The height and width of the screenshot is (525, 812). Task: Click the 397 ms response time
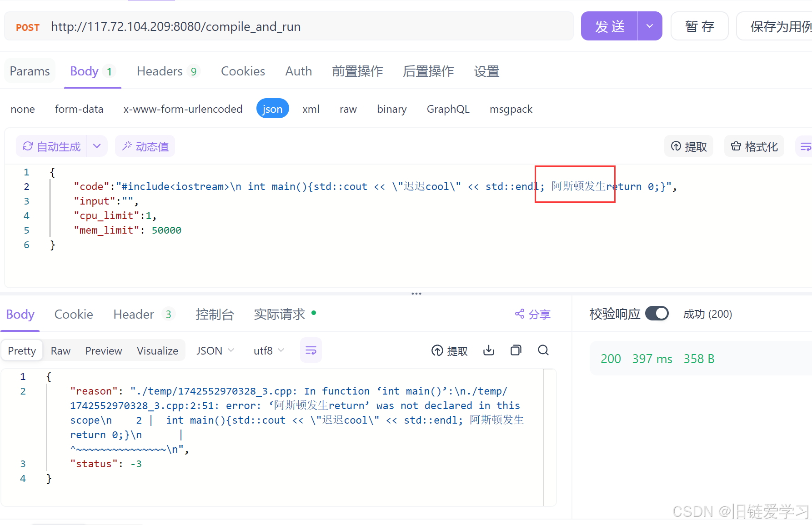coord(652,359)
